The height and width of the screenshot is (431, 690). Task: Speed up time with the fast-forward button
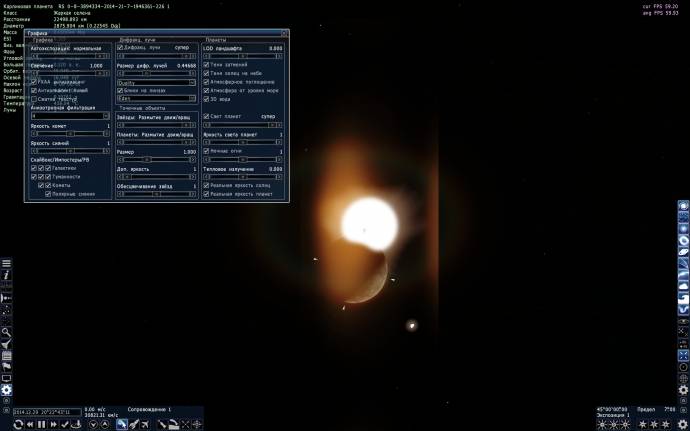click(x=54, y=424)
